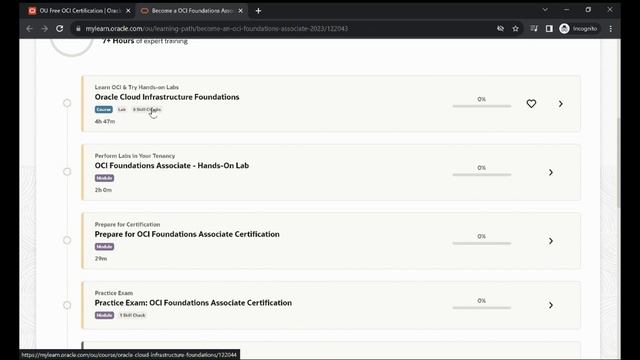Click the page vertical scrollbar thumb
This screenshot has width=640, height=360.
pos(618,162)
